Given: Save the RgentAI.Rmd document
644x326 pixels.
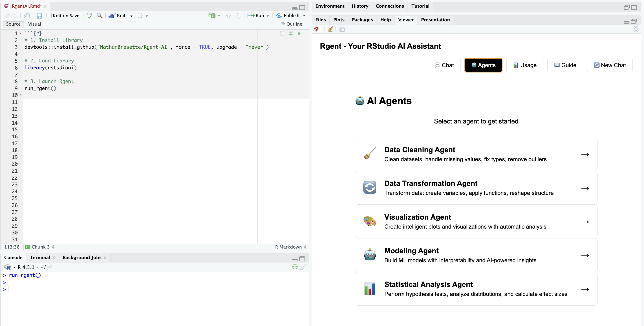Looking at the screenshot, I should [39, 15].
